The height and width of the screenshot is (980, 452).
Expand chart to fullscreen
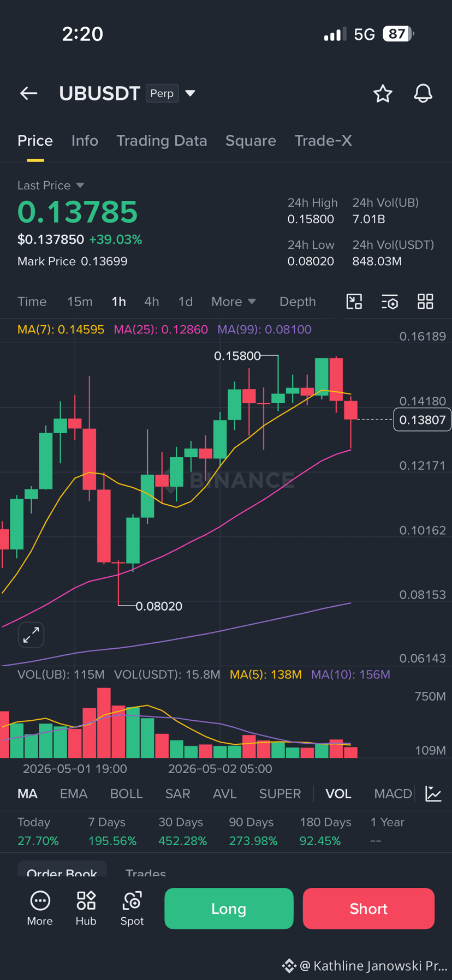(x=31, y=635)
